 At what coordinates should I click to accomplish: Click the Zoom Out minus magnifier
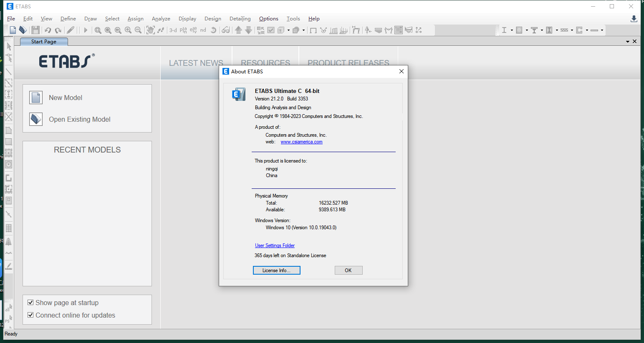point(138,30)
